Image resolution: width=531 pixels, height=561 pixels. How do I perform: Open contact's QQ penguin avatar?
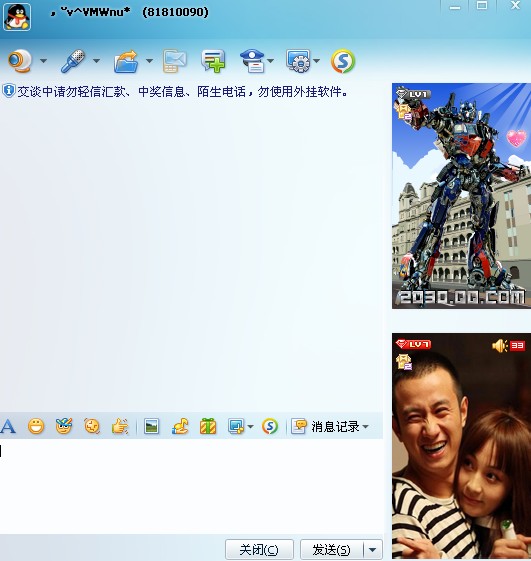17,17
